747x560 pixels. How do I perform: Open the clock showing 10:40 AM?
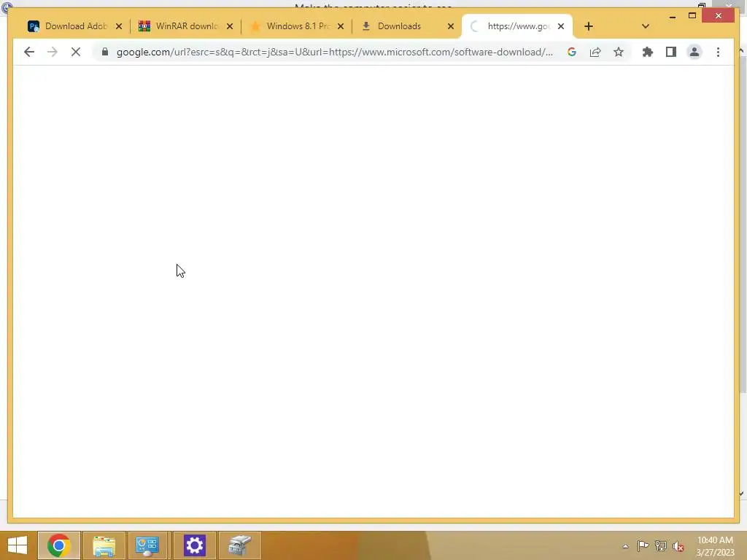click(x=715, y=546)
